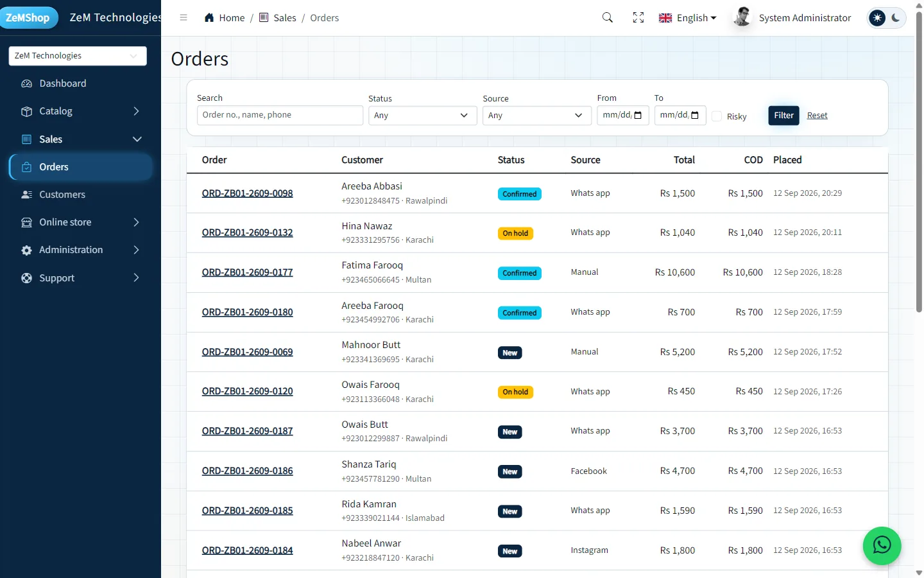Click the Confirmed badge for Areeba Farooq

pos(520,313)
